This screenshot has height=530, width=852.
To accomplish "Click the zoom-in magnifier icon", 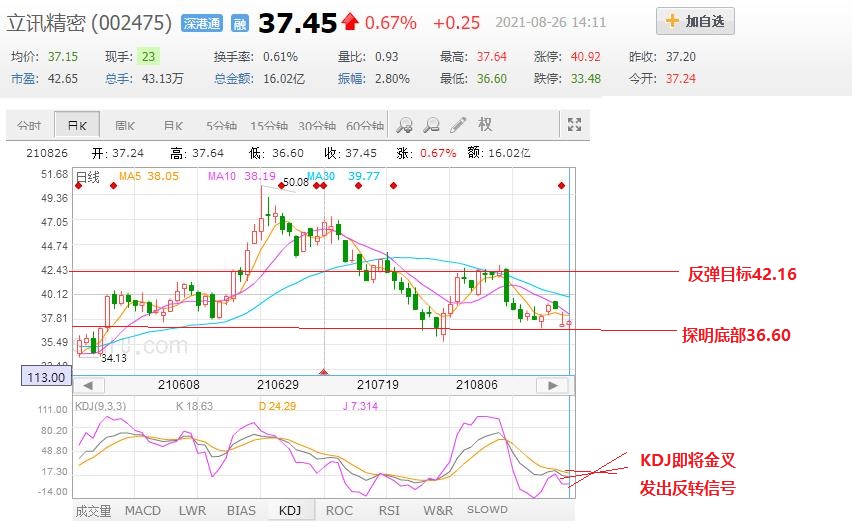I will 404,125.
